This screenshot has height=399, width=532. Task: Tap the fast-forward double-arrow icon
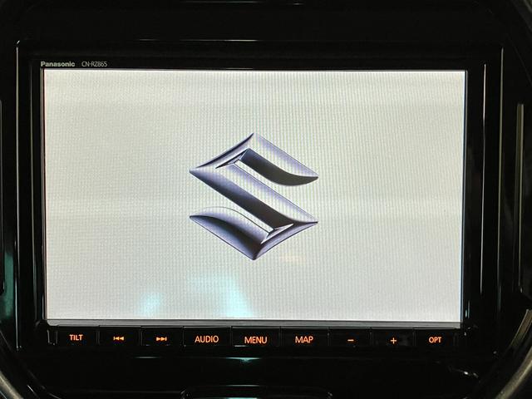click(161, 338)
